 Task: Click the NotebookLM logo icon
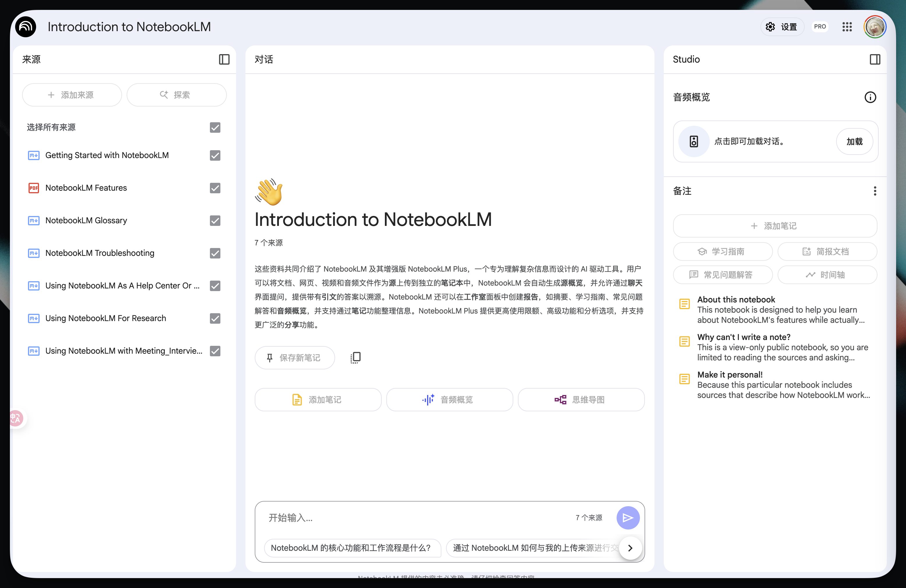[26, 27]
